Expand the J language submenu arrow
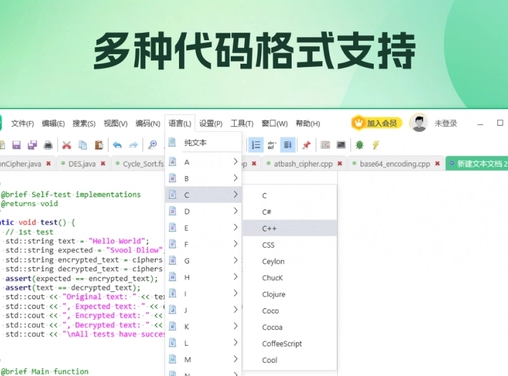 (235, 310)
